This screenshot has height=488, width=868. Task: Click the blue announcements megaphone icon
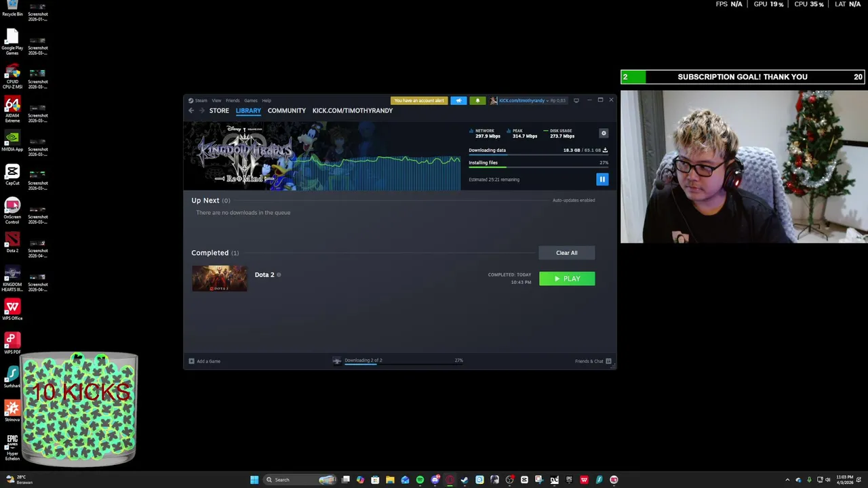[458, 100]
